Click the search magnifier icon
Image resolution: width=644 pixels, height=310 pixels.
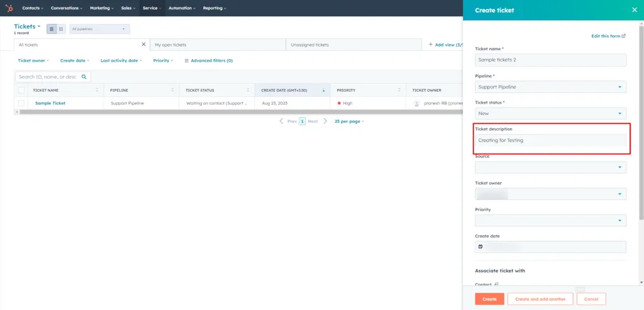84,77
